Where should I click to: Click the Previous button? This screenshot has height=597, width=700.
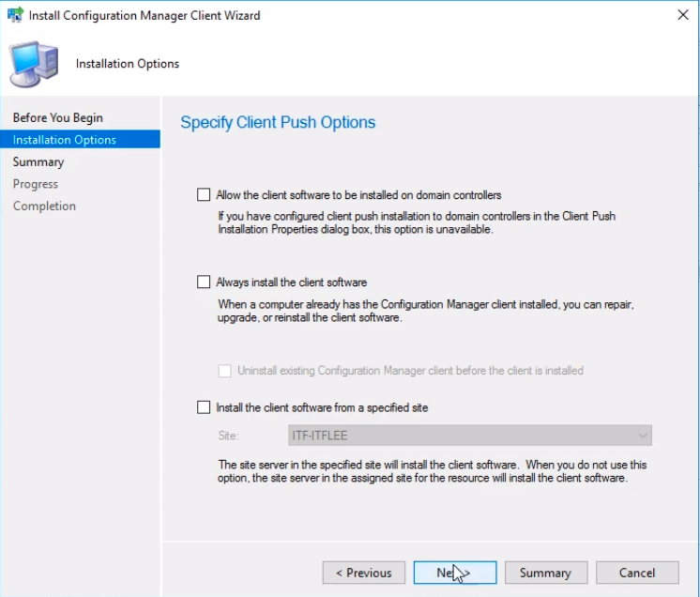tap(364, 573)
